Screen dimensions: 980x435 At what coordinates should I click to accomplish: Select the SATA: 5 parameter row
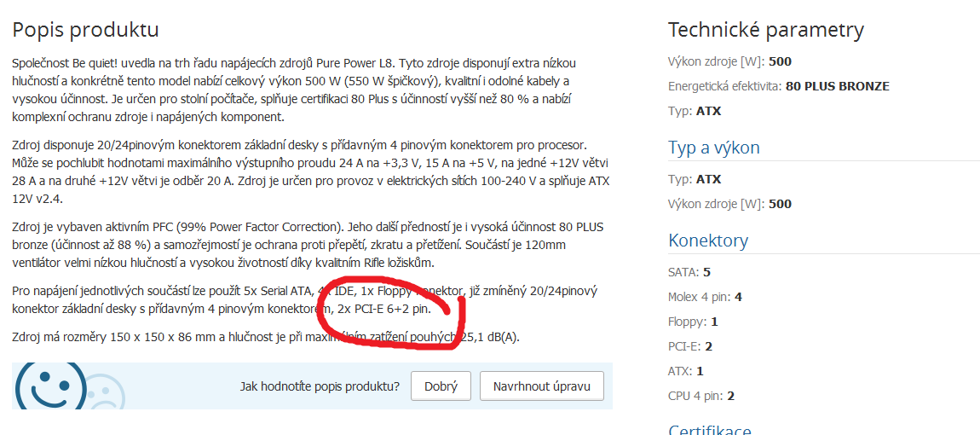[689, 272]
